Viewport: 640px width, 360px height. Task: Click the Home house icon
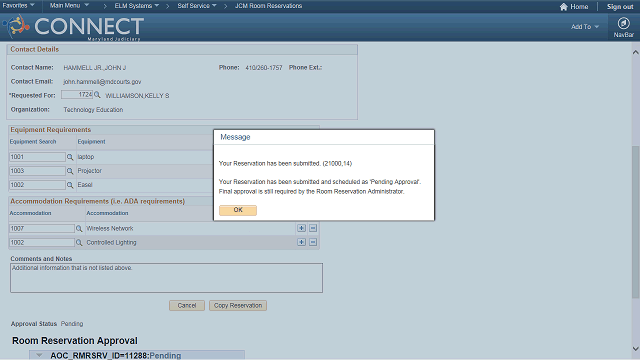564,7
